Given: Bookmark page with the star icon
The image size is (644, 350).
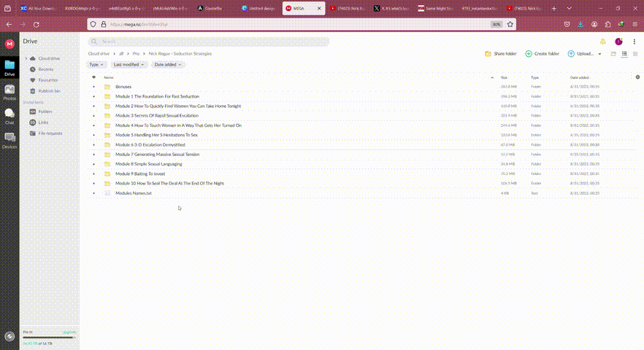Looking at the screenshot, I should point(510,24).
